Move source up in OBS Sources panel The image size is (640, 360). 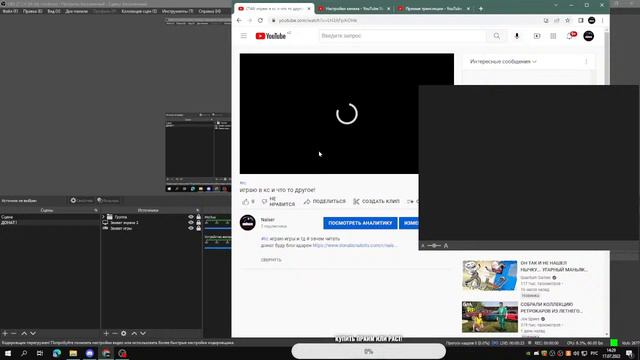coord(134,333)
